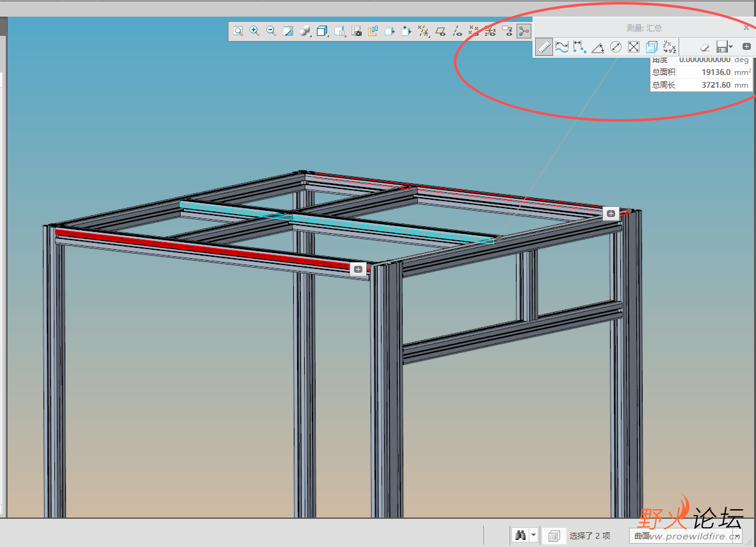The width and height of the screenshot is (756, 547).
Task: Toggle coordinate system display
Action: [490, 31]
